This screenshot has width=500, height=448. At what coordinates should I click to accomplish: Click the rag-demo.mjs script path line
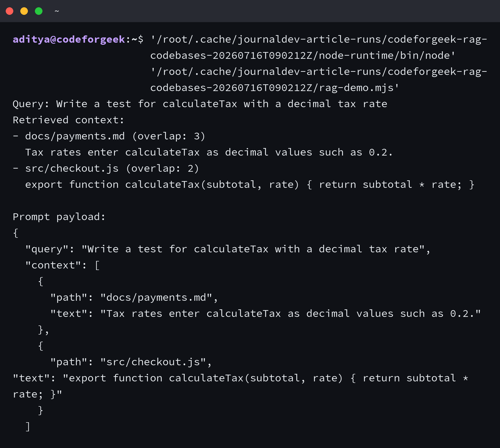click(274, 88)
